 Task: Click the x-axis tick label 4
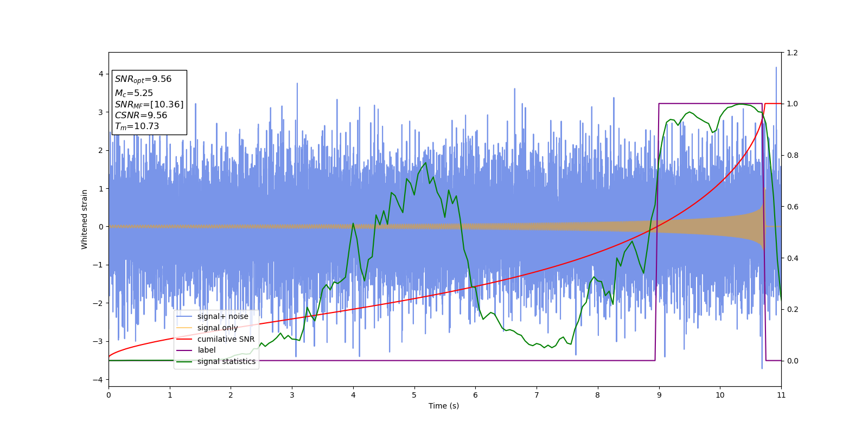pyautogui.click(x=353, y=395)
